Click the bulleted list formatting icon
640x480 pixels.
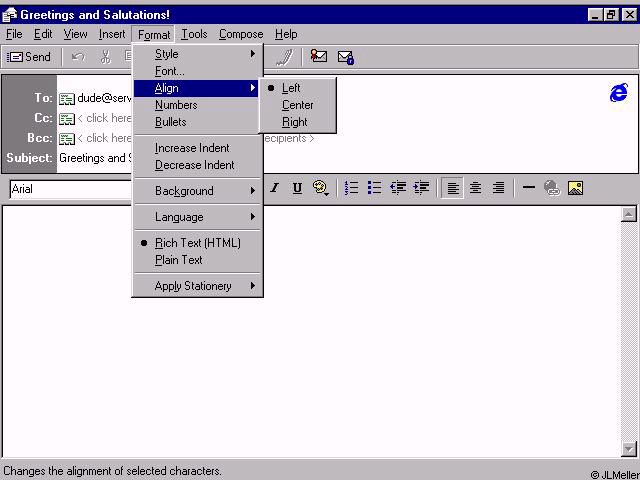[374, 188]
